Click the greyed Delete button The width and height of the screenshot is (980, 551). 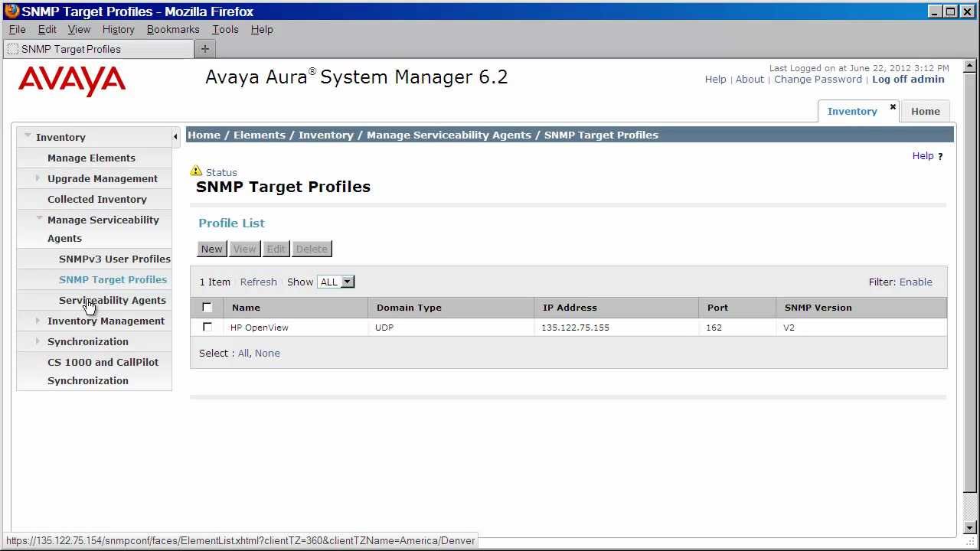(x=312, y=249)
